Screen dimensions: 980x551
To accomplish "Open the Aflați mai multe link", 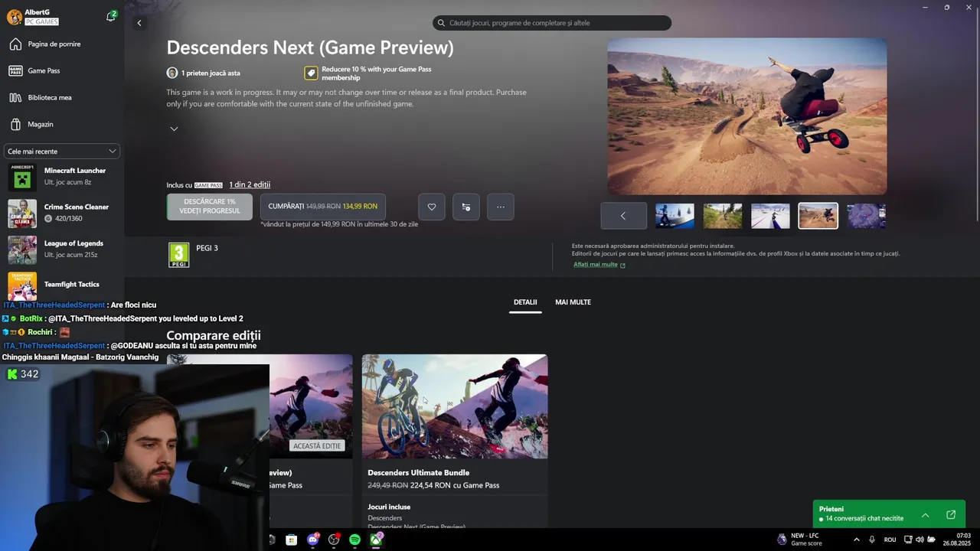I will click(599, 265).
